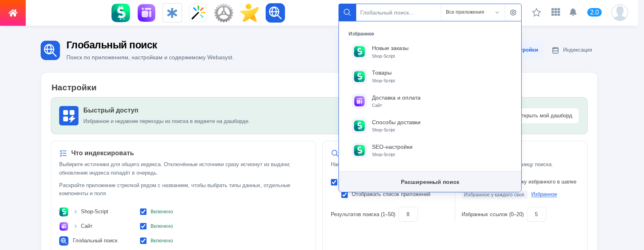Click the Быстрый доступ heading text
This screenshot has width=644, height=250.
tap(111, 110)
